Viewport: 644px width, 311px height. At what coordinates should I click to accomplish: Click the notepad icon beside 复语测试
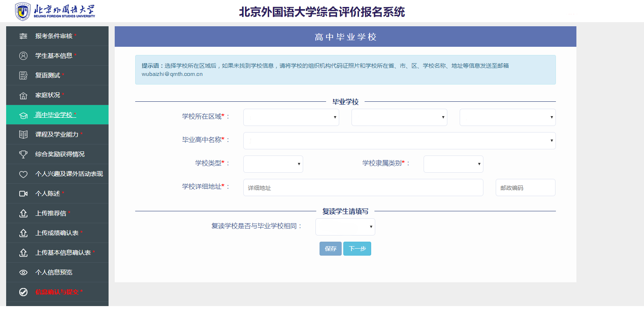click(23, 75)
